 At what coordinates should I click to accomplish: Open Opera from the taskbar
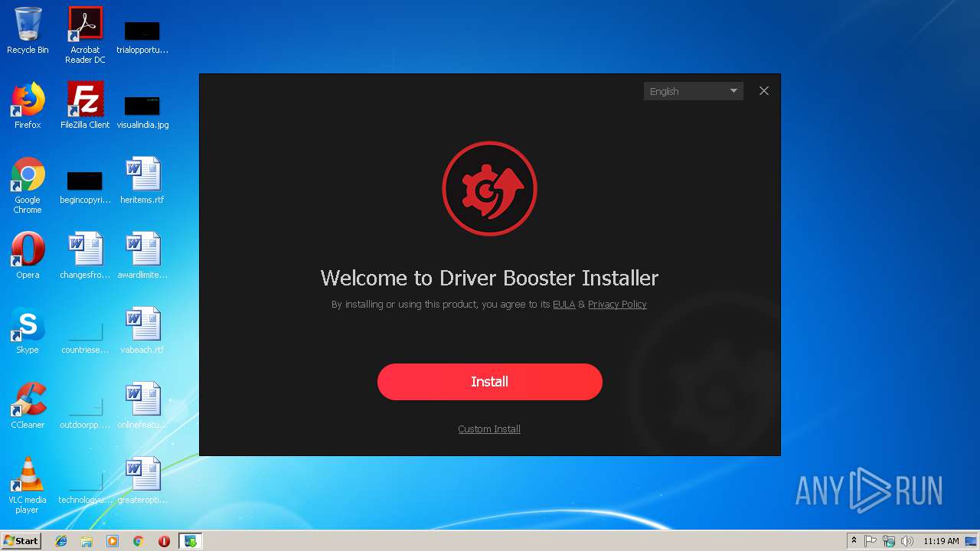(164, 541)
